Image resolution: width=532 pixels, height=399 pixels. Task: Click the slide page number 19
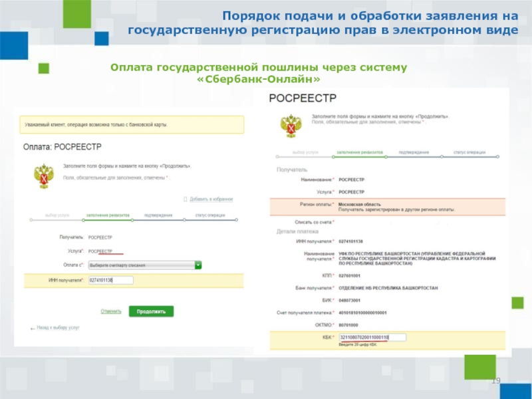[496, 380]
